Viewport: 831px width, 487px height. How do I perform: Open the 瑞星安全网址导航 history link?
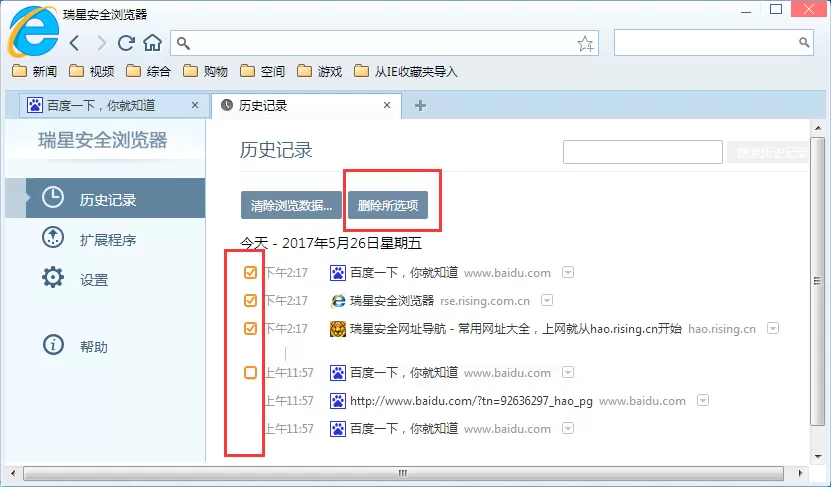(516, 329)
